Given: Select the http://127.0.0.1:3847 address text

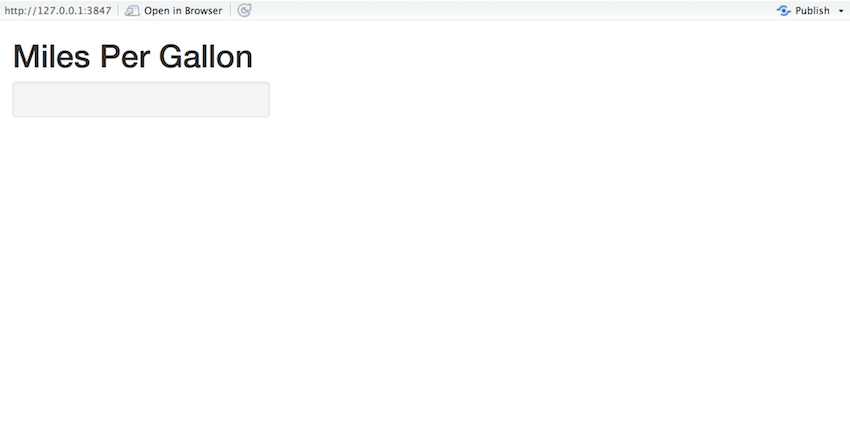Looking at the screenshot, I should [x=57, y=11].
